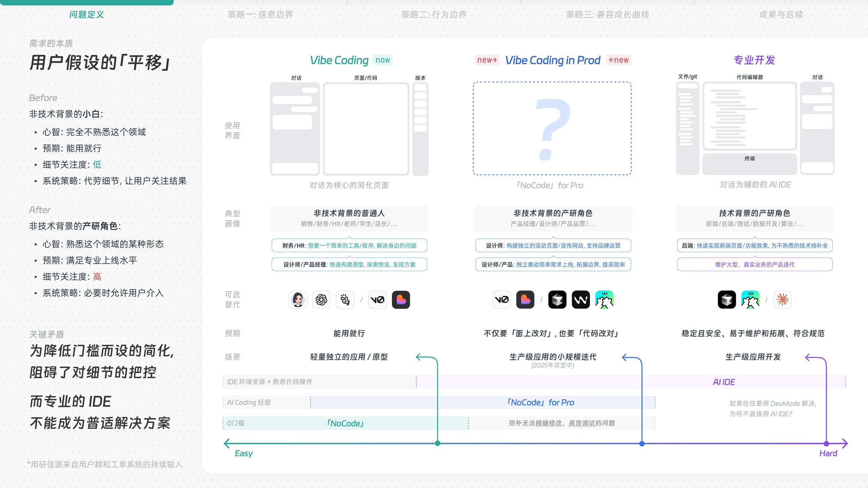This screenshot has height=488, width=868.
Task: Click the Windsurf W icon
Action: click(581, 300)
